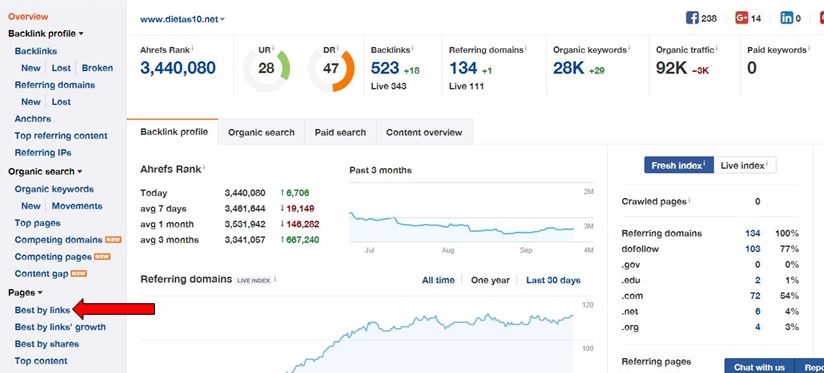Collapse the Backlink profile sidebar section
The width and height of the screenshot is (824, 373).
click(46, 34)
